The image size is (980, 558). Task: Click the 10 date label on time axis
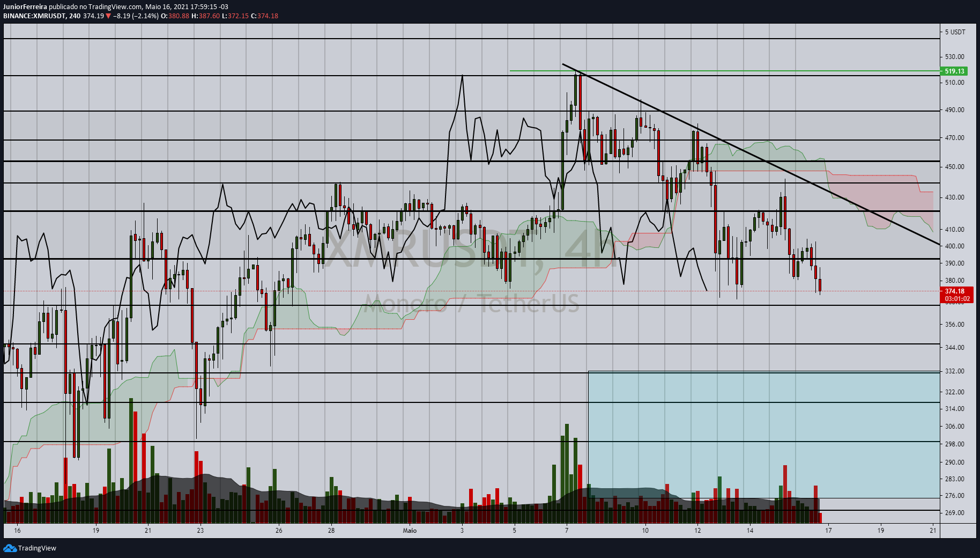click(645, 530)
